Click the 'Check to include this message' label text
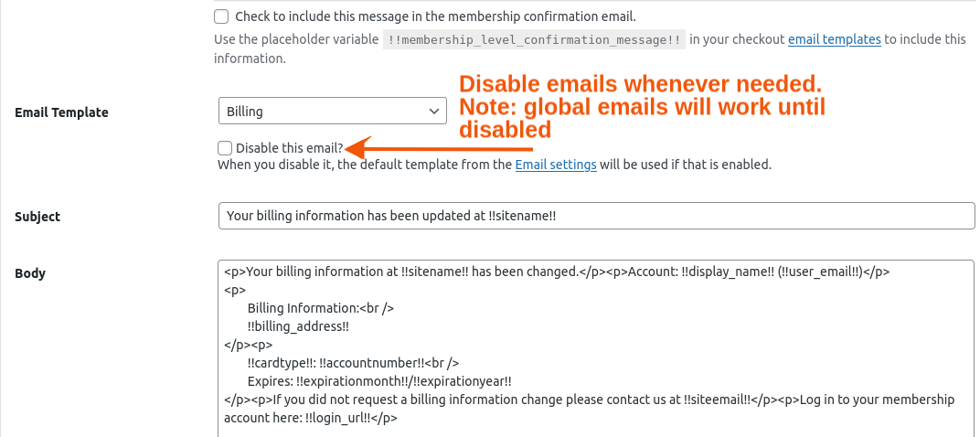Viewport: 980px width, 437px height. pos(435,16)
